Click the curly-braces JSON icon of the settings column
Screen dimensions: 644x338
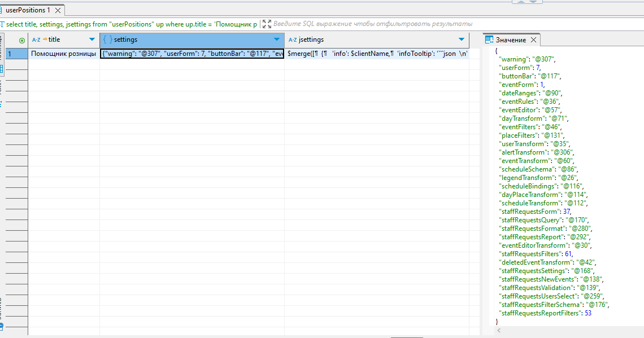[x=107, y=39]
